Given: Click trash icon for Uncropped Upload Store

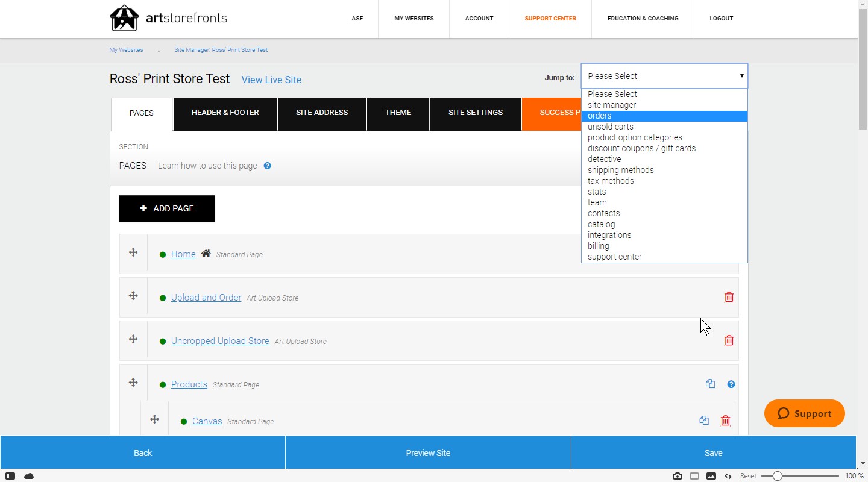Looking at the screenshot, I should tap(729, 340).
